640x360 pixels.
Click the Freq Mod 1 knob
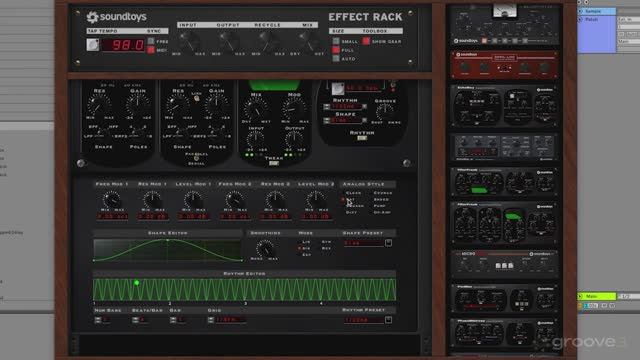(x=111, y=200)
